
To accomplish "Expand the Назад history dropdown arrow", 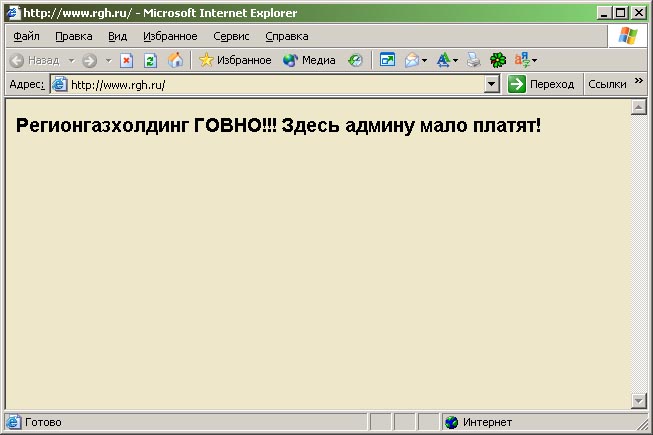I will (x=71, y=60).
